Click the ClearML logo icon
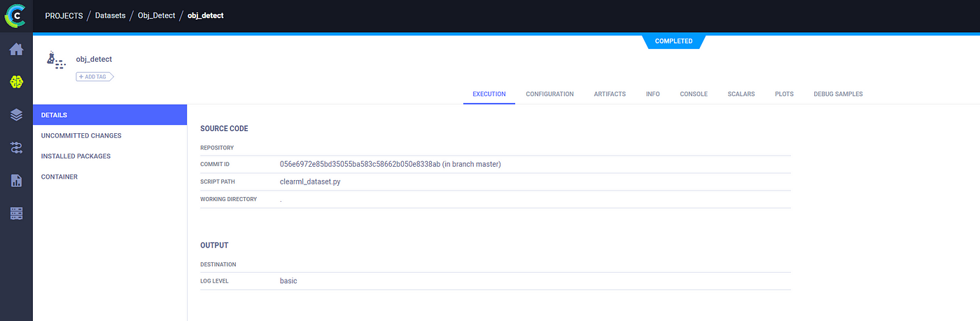 click(16, 15)
